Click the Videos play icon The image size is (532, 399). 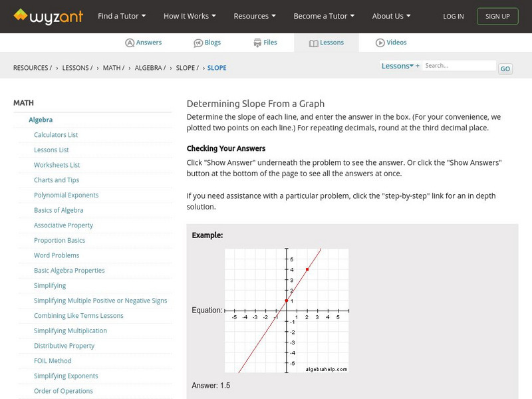tap(381, 42)
